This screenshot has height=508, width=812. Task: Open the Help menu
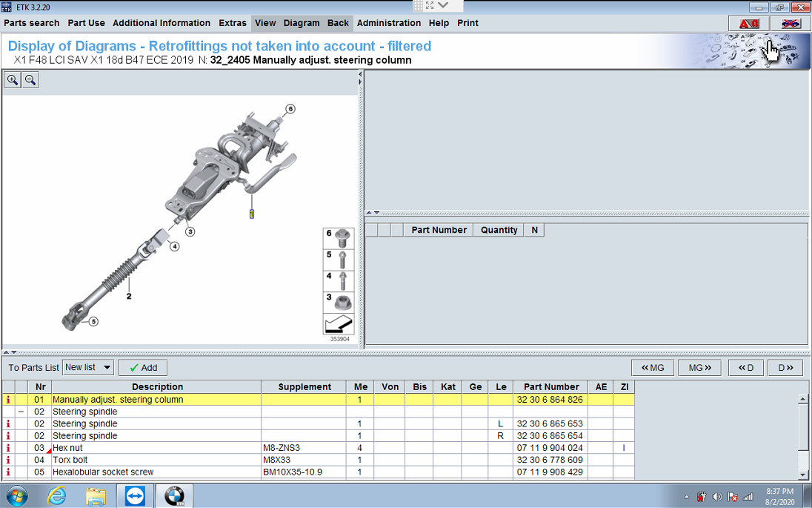coord(439,23)
